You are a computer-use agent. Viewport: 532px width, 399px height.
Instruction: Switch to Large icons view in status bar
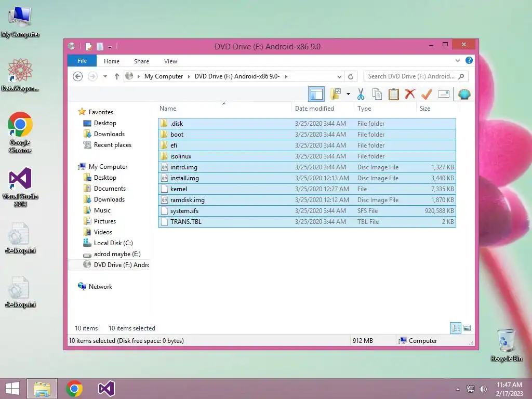[467, 328]
